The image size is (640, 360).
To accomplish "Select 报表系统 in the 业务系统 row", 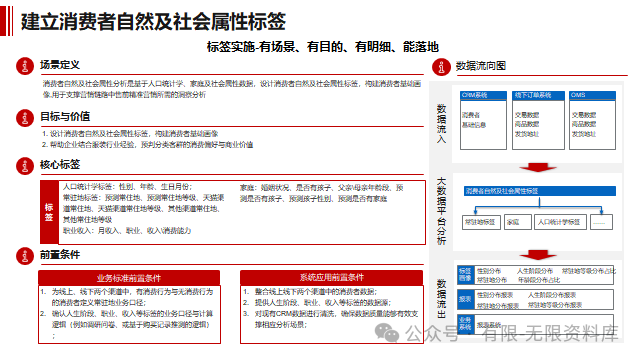I will click(x=489, y=325).
